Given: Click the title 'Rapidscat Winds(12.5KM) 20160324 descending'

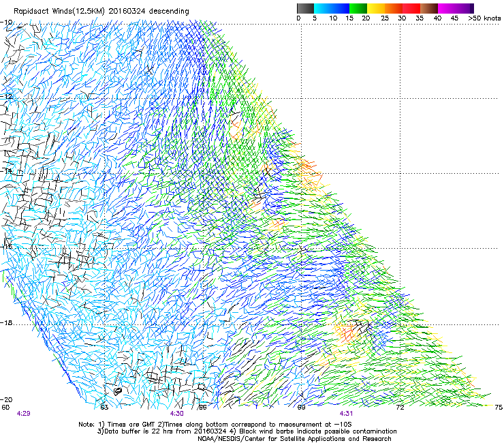Looking at the screenshot, I should [101, 12].
